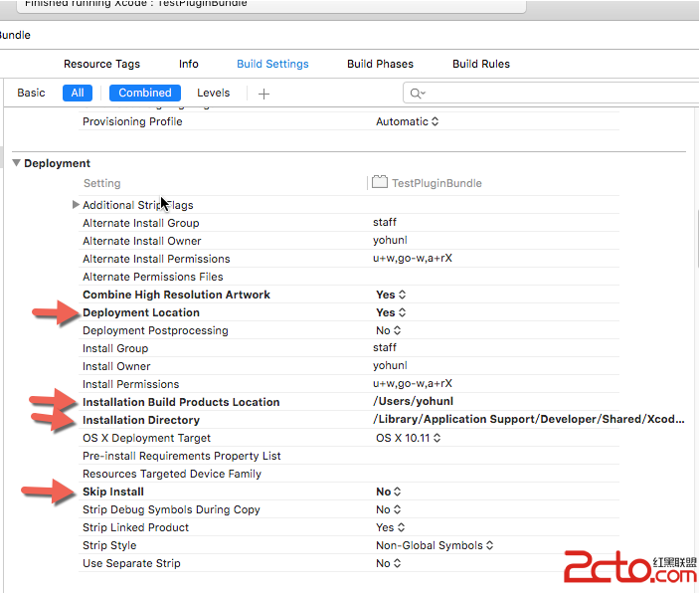The image size is (700, 593).
Task: Click the plus add build setting icon
Action: [x=263, y=94]
